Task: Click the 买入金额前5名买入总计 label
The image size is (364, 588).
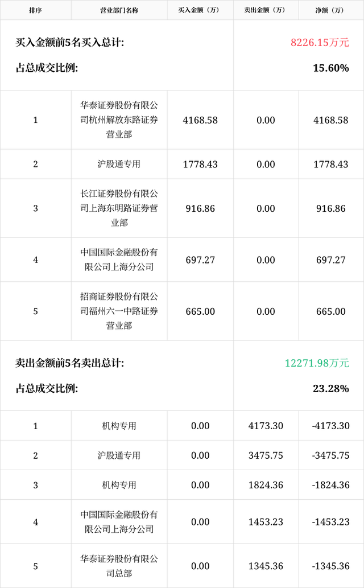Action: 70,43
